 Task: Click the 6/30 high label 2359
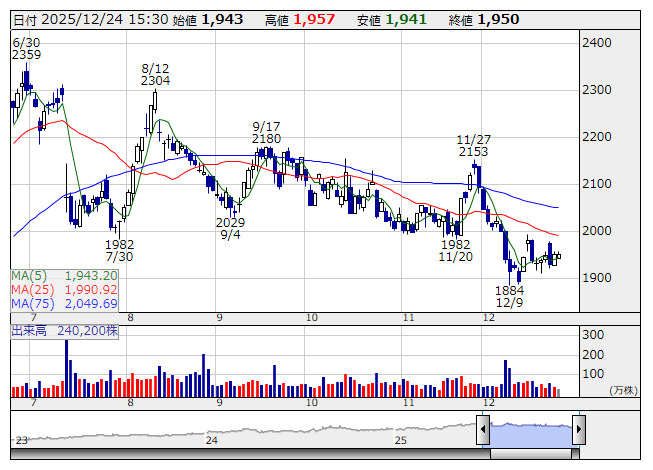tap(27, 56)
